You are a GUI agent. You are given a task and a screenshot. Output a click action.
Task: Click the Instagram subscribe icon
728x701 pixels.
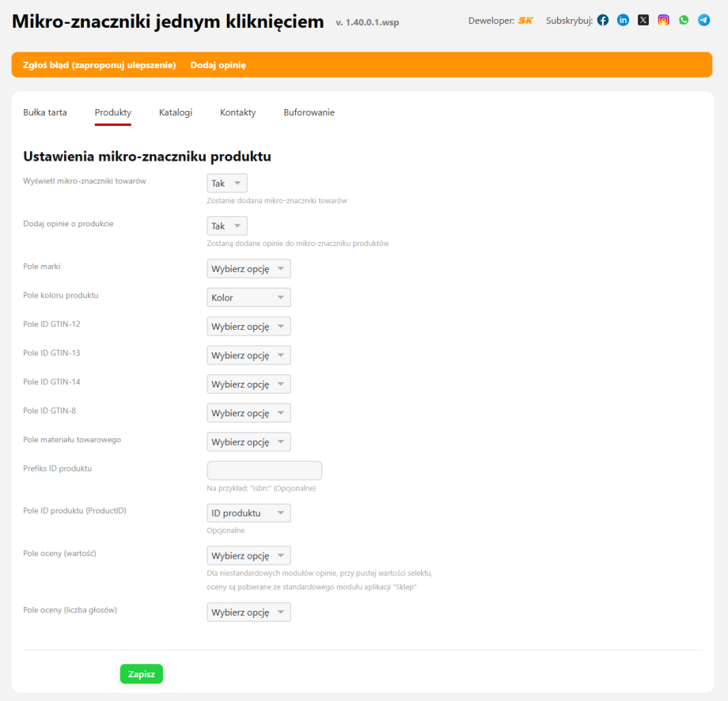(663, 20)
